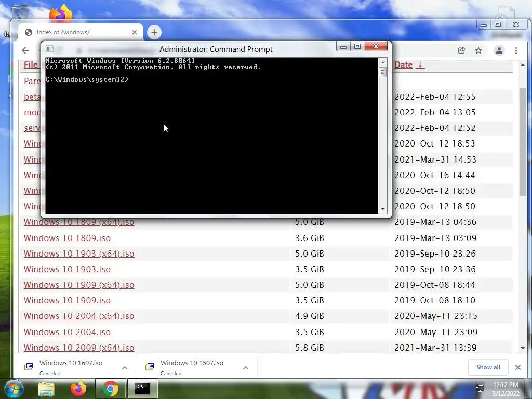Open the beta folder link
The width and height of the screenshot is (532, 399).
tap(32, 97)
